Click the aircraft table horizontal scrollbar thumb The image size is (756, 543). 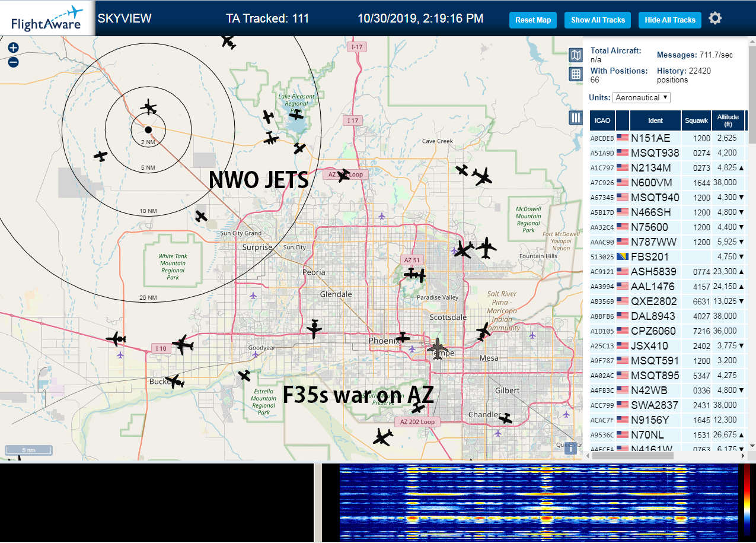pyautogui.click(x=631, y=455)
